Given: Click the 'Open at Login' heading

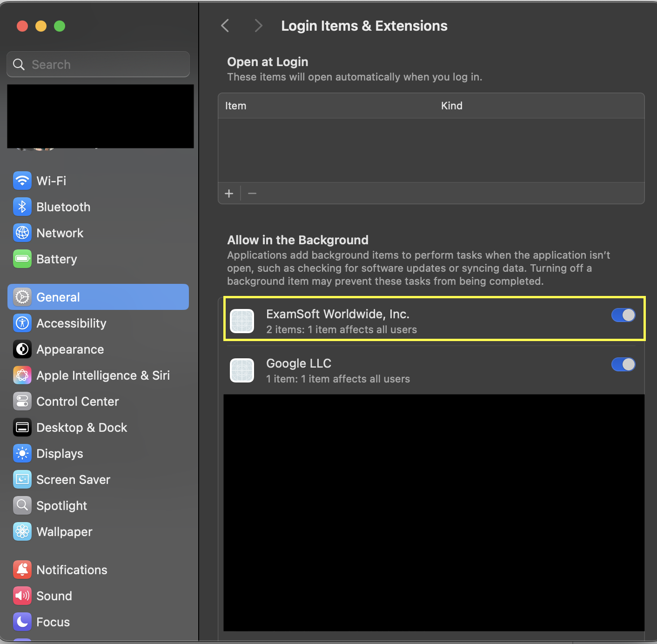Looking at the screenshot, I should [268, 62].
